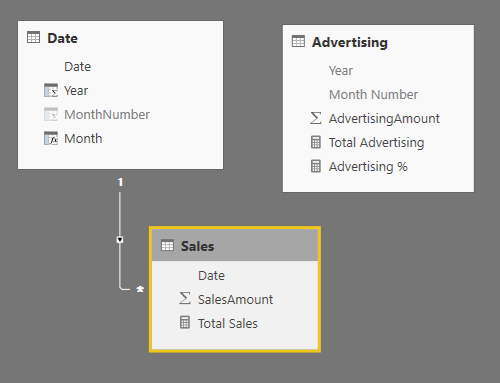Select the Year field in Advertising table
The height and width of the screenshot is (383, 500).
tap(341, 71)
